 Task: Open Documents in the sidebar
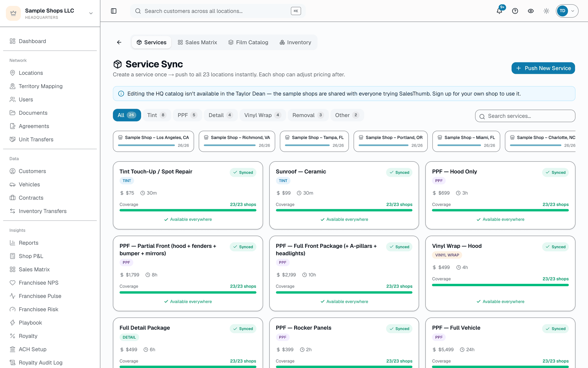pos(50,113)
